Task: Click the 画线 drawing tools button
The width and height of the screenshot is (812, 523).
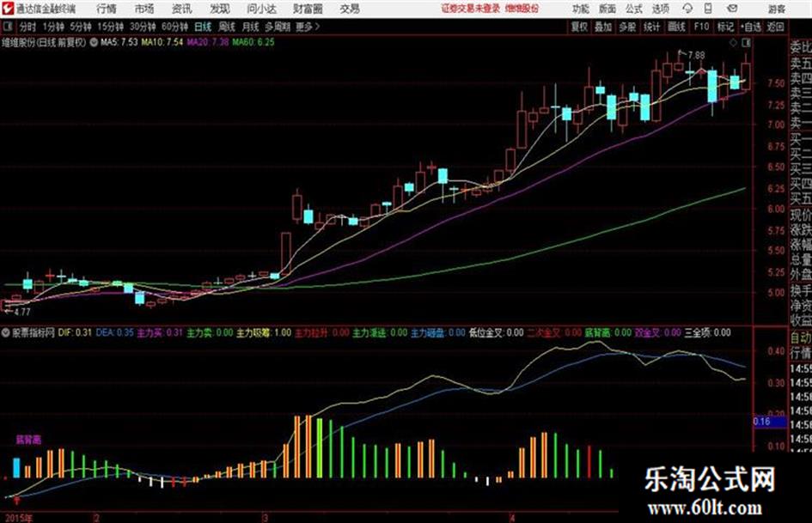Action: coord(676,27)
